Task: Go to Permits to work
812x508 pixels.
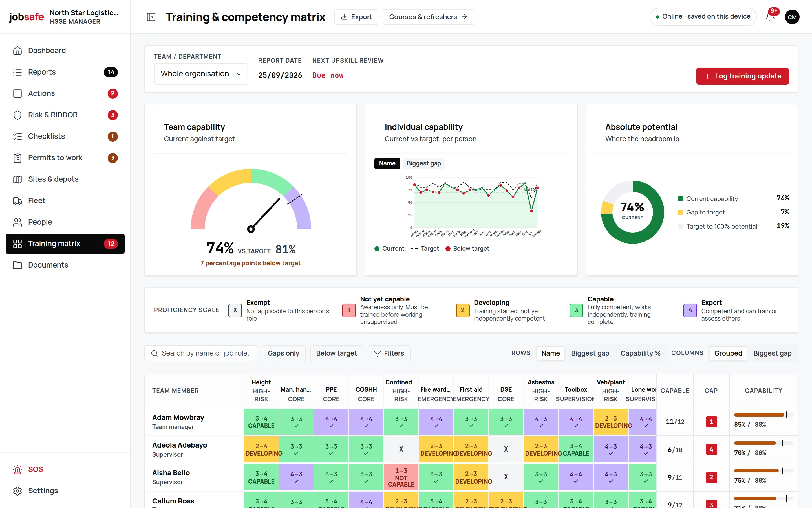Action: [65, 158]
